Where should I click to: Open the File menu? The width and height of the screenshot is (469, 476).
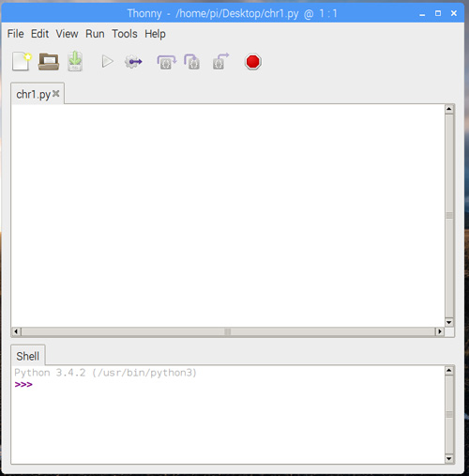tap(16, 34)
